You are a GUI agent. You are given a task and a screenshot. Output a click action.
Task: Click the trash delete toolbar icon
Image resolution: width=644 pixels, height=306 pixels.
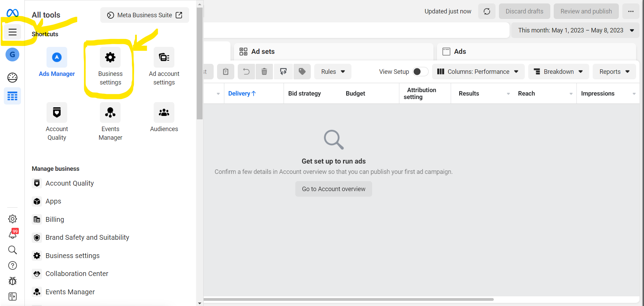(x=264, y=71)
